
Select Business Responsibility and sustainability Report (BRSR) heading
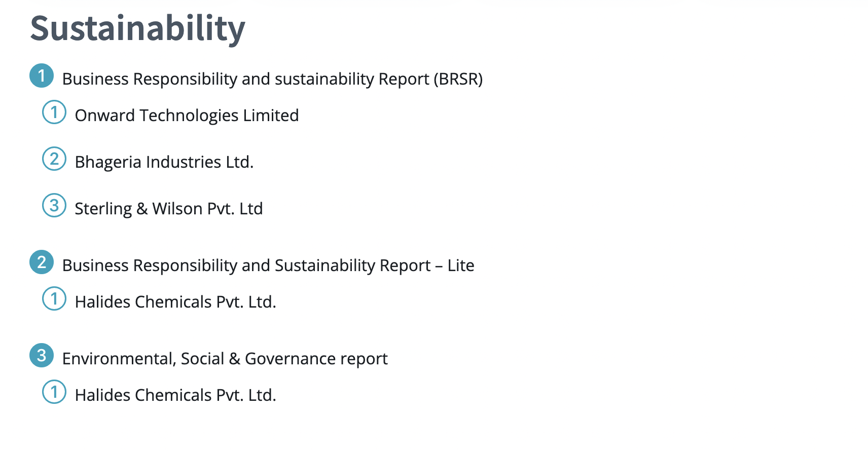272,79
